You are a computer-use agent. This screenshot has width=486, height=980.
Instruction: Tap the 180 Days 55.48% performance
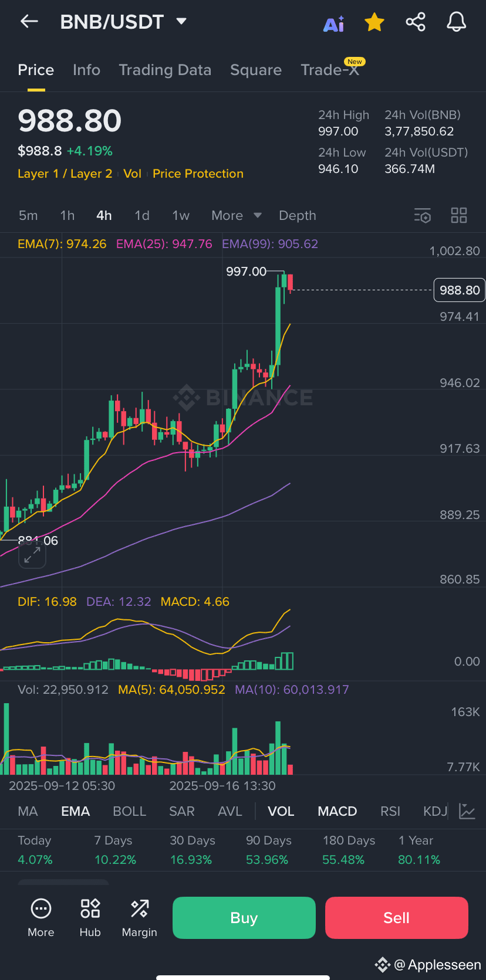coord(349,850)
